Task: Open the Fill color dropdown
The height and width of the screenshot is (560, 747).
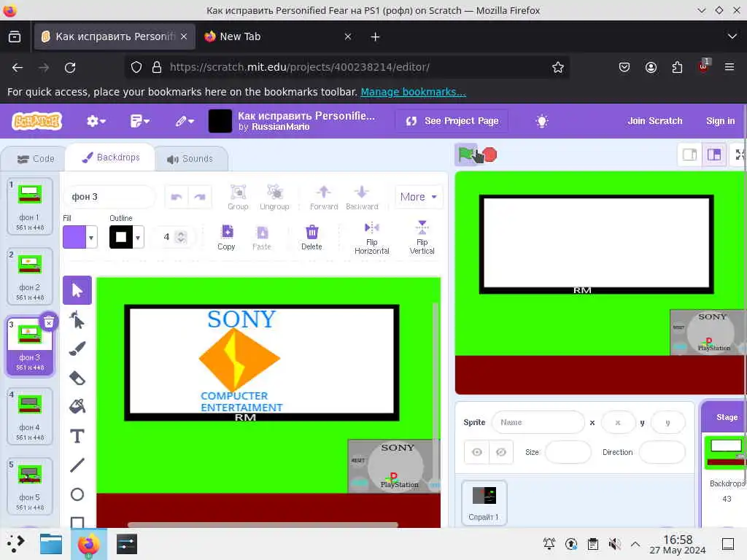Action: point(90,237)
